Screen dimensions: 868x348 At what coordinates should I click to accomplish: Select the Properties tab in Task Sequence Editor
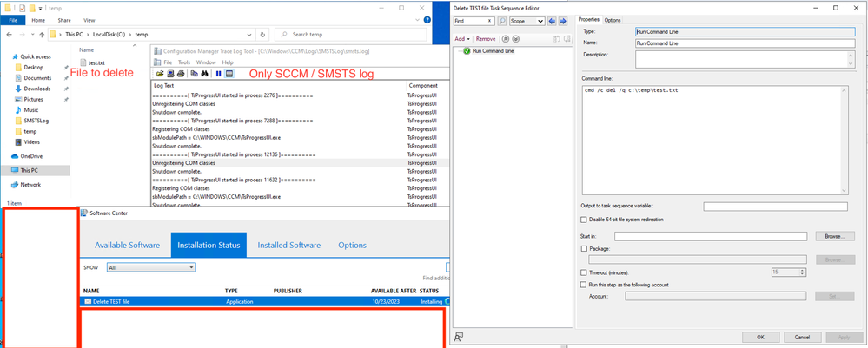click(589, 20)
